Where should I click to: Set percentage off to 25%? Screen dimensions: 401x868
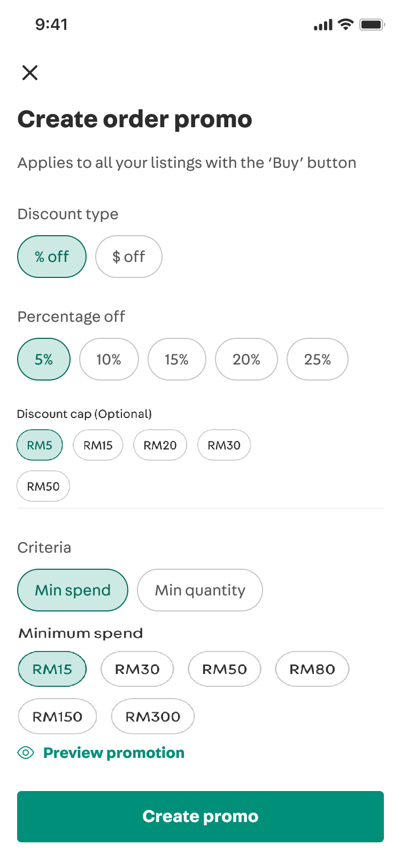[x=318, y=359]
